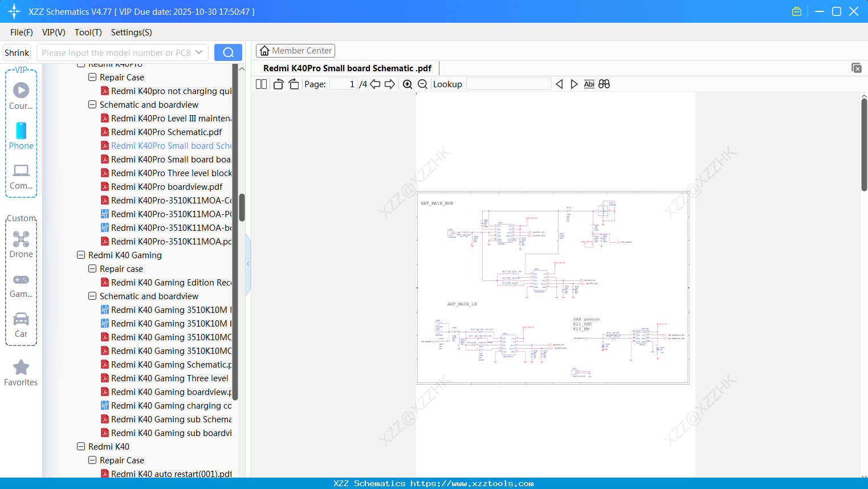This screenshot has width=868, height=489.
Task: Zoom out of the schematic
Action: [422, 84]
